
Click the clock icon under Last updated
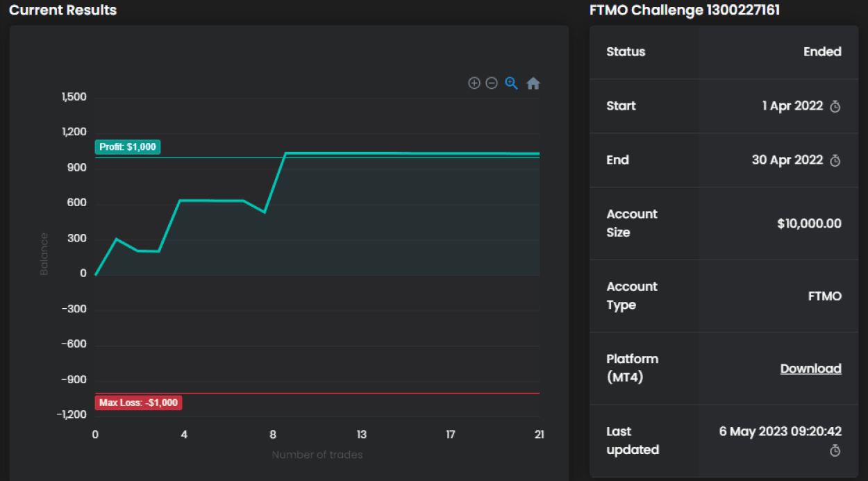click(835, 451)
